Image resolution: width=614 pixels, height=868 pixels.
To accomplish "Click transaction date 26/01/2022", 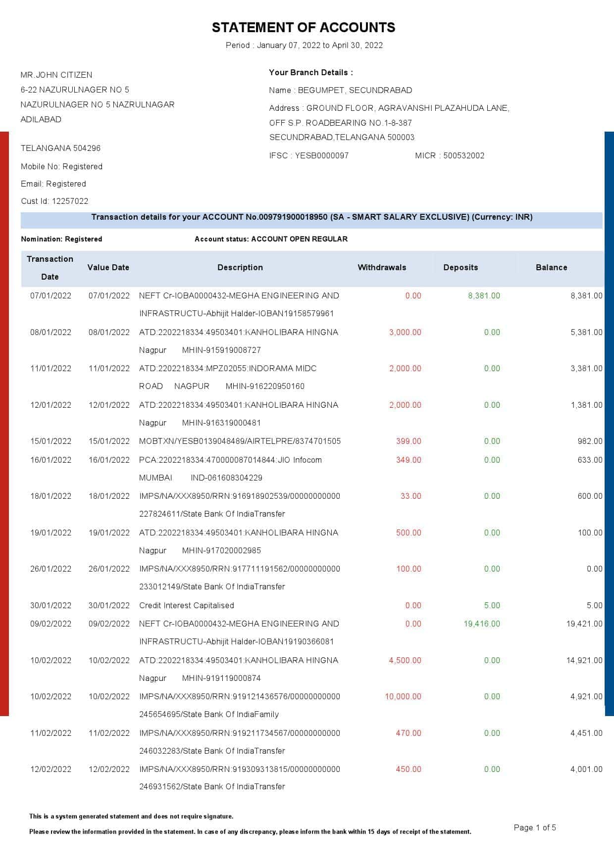I will click(51, 569).
